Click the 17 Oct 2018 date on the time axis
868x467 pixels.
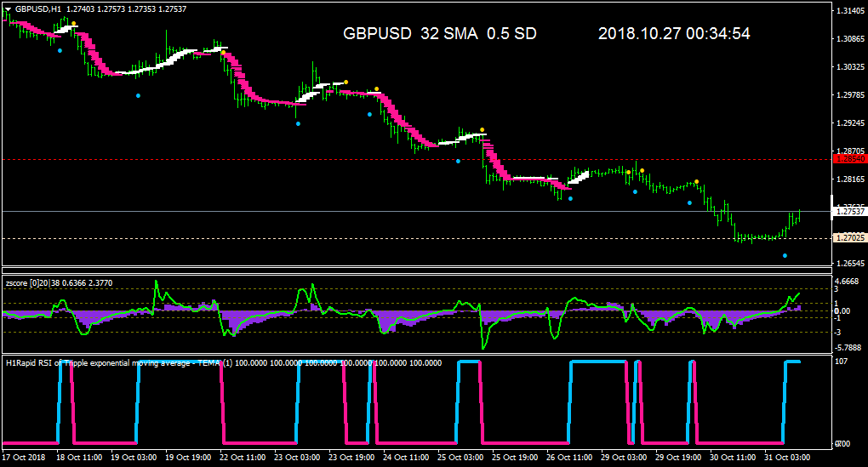[24, 458]
